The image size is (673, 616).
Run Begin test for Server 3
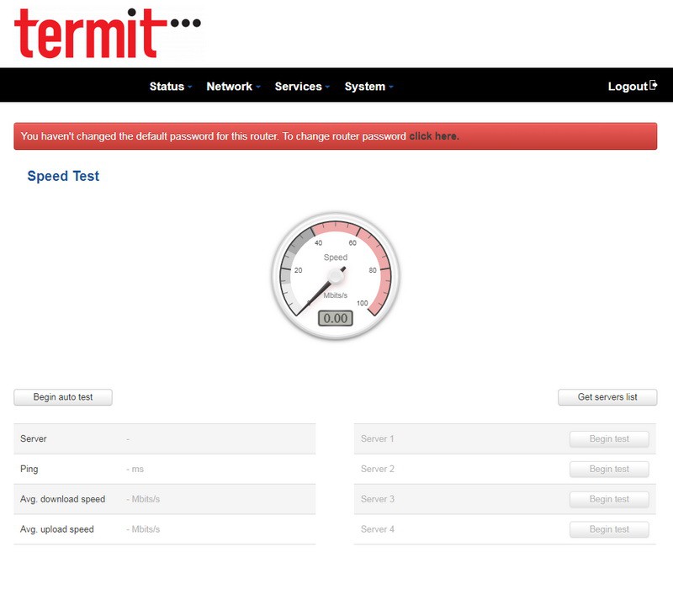609,500
